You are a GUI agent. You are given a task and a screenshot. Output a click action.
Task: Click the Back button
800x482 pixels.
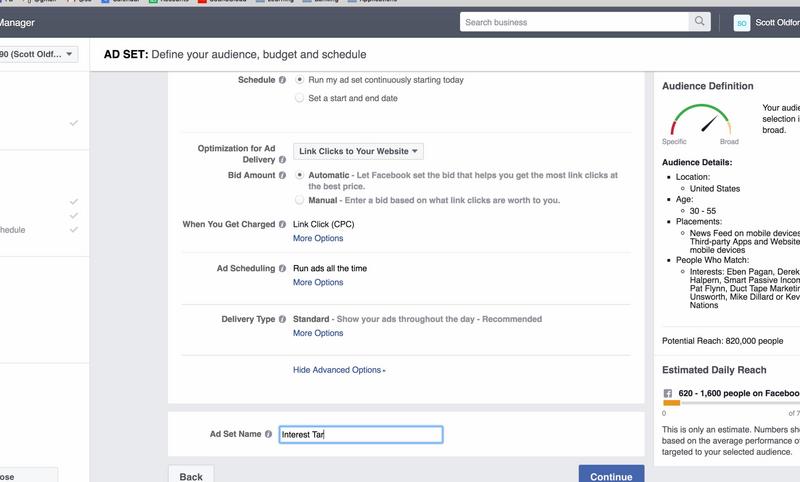[191, 474]
